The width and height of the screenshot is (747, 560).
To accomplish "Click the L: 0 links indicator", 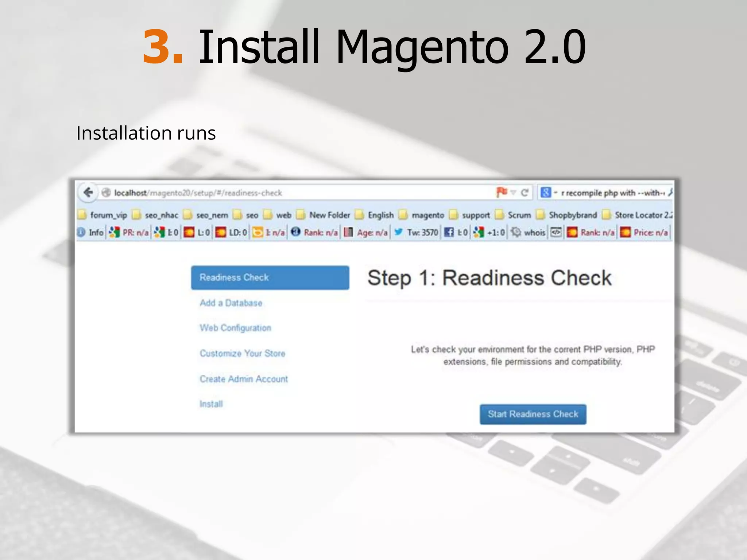I will pos(197,232).
